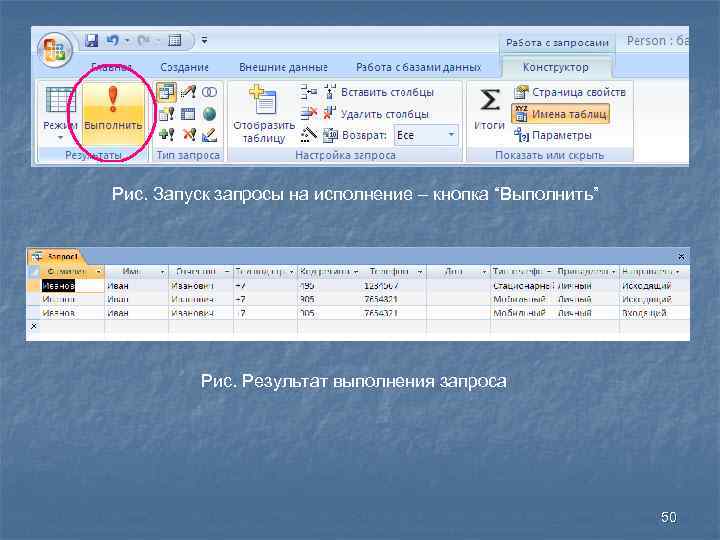Click the Режим view table icon
This screenshot has height=540, width=720.
(x=60, y=100)
